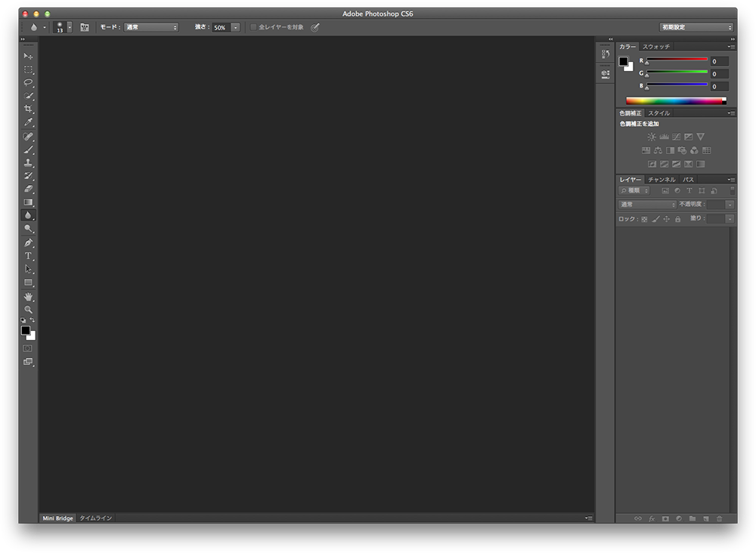Toggle lock transparent pixels icon

point(644,219)
